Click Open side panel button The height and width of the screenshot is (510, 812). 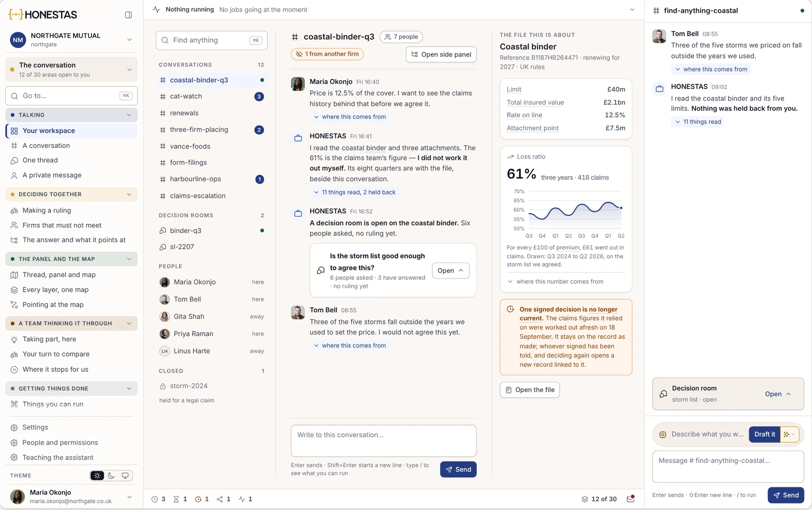pos(441,54)
